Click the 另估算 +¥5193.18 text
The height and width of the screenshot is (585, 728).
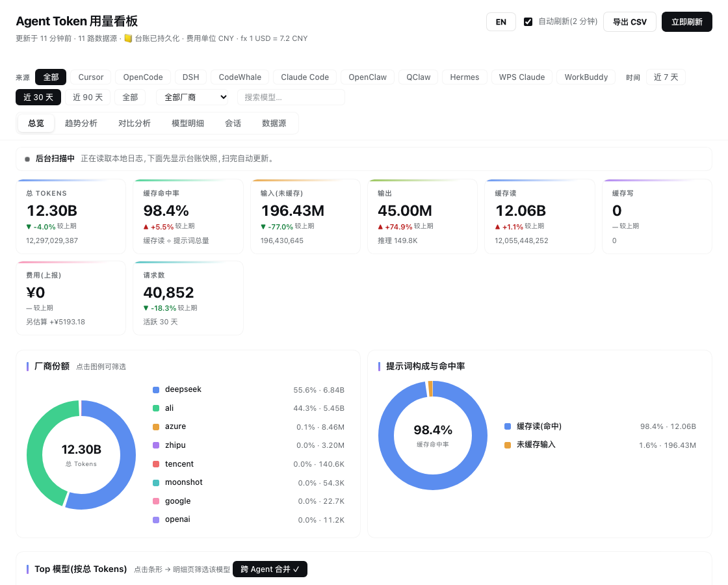[x=55, y=322]
